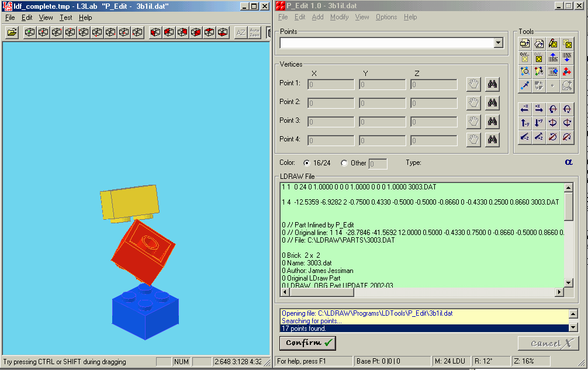This screenshot has width=588, height=370.
Task: Select the Other color radio button
Action: click(x=344, y=163)
